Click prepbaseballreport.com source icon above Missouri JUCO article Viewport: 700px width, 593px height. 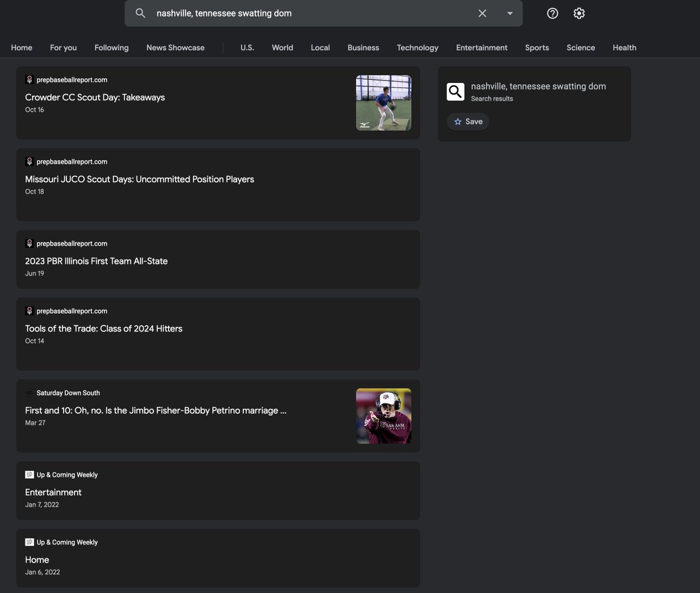point(29,161)
